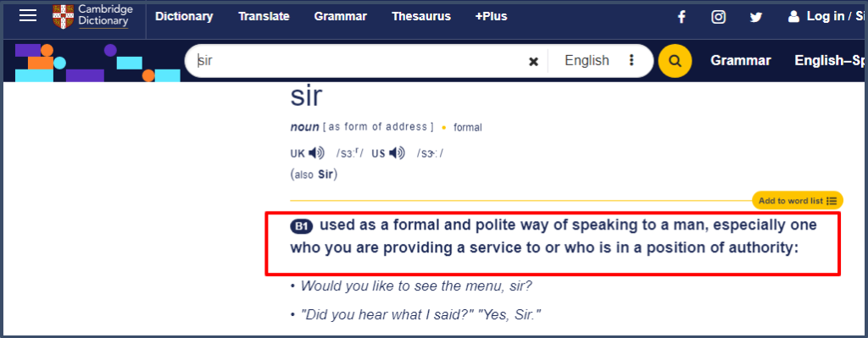The height and width of the screenshot is (338, 868).
Task: Go to the Thesaurus menu item
Action: pyautogui.click(x=421, y=17)
